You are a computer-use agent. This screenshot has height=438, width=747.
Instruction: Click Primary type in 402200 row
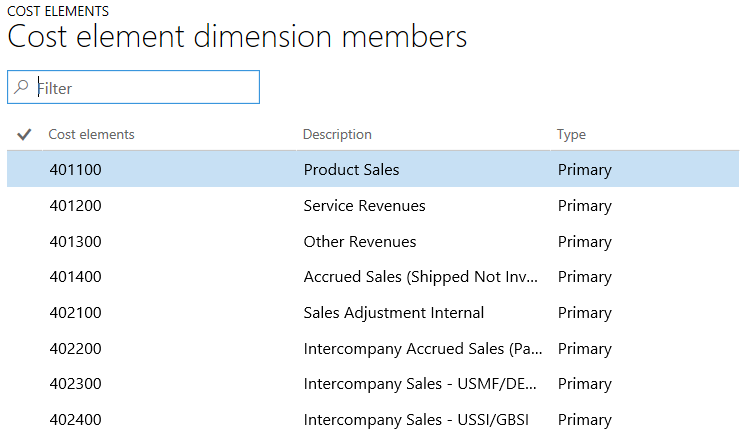click(x=585, y=349)
